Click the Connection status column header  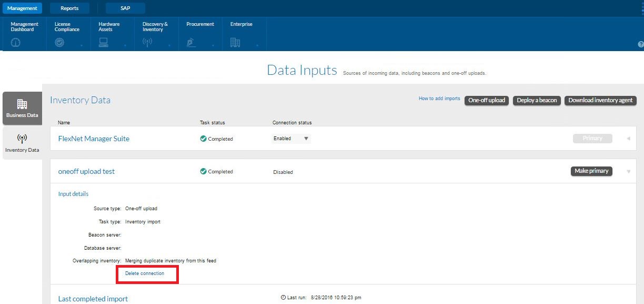[x=292, y=123]
